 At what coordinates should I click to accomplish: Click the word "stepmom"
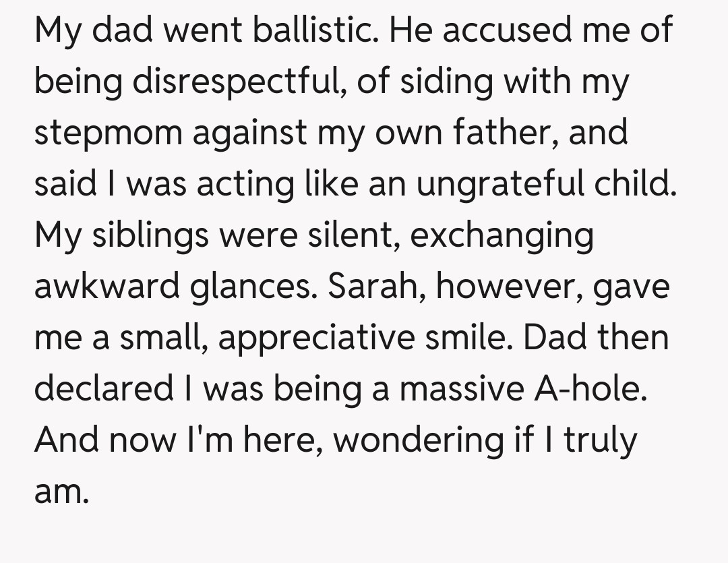click(x=108, y=132)
